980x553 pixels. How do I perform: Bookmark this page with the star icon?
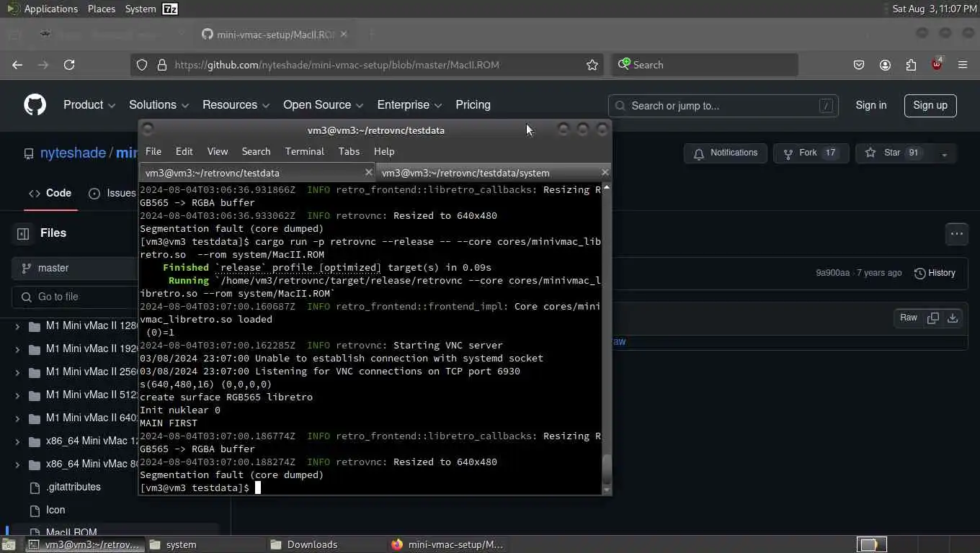tap(592, 65)
